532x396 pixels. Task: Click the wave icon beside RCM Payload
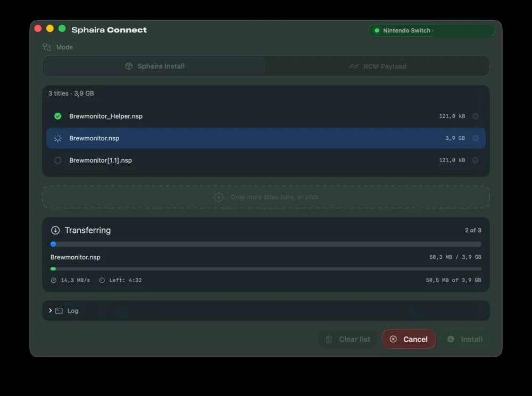354,66
